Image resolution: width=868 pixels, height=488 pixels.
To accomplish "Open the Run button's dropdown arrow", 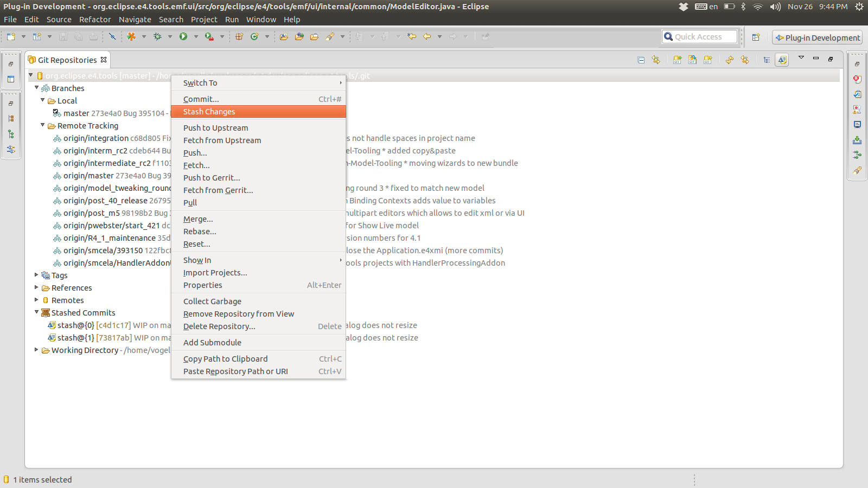I will click(x=196, y=36).
